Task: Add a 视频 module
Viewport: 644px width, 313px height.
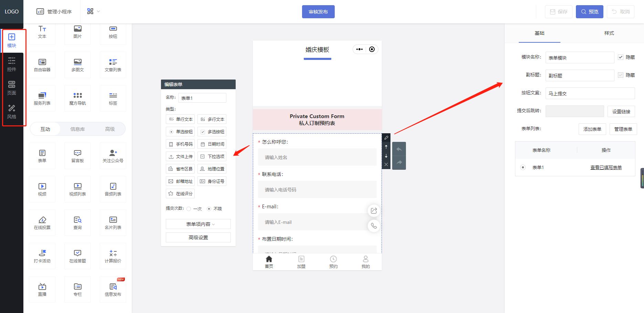Action: [x=42, y=189]
